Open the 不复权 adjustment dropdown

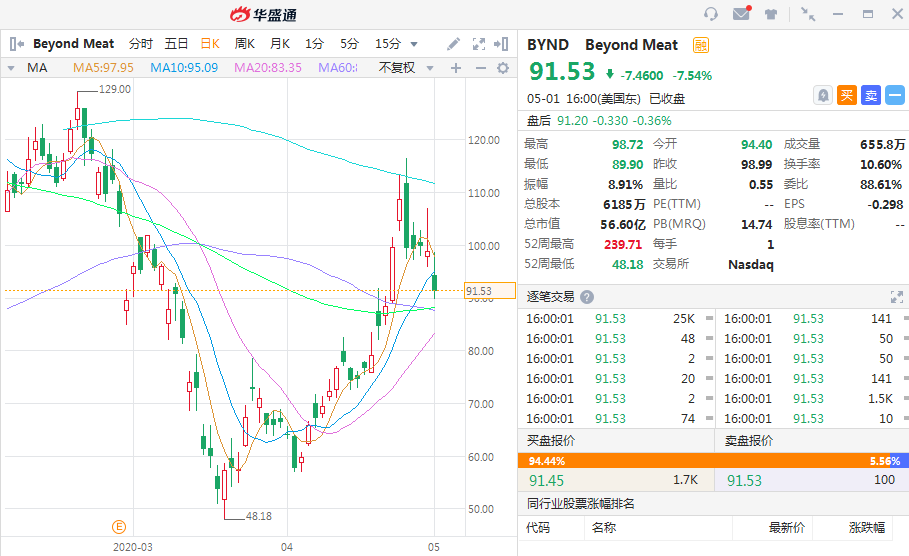tap(405, 68)
